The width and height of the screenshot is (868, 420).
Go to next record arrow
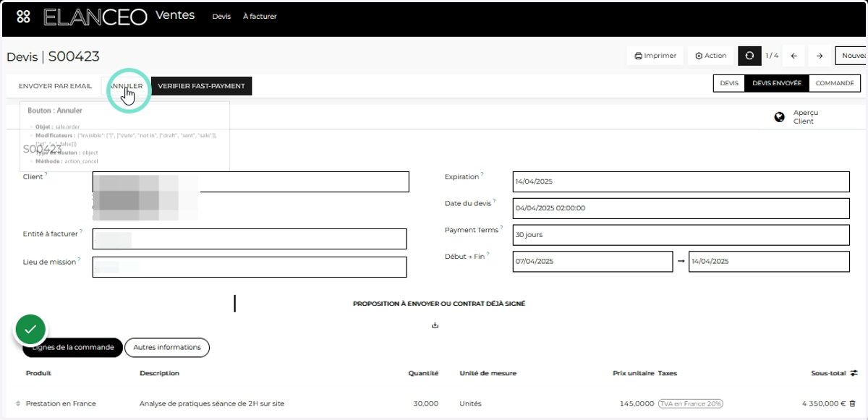(820, 56)
